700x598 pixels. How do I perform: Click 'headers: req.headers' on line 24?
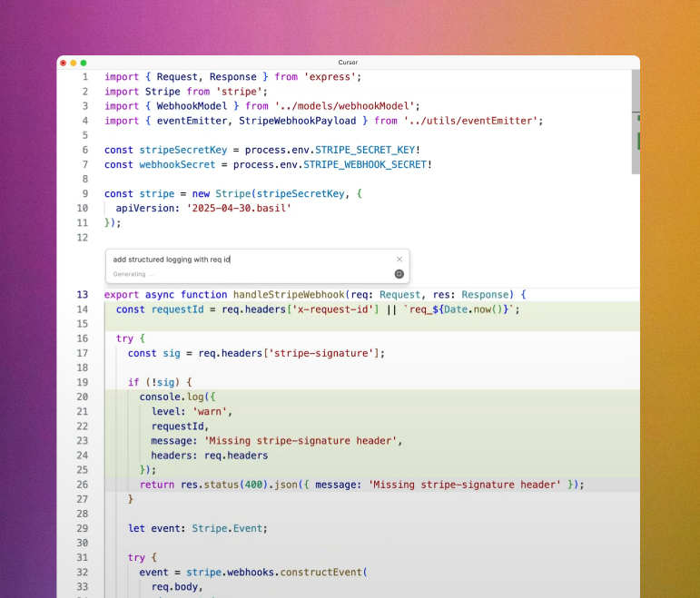click(210, 456)
